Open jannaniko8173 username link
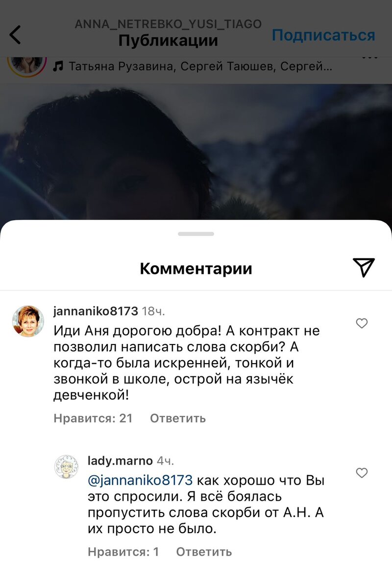This screenshot has height=588, width=392. click(96, 311)
